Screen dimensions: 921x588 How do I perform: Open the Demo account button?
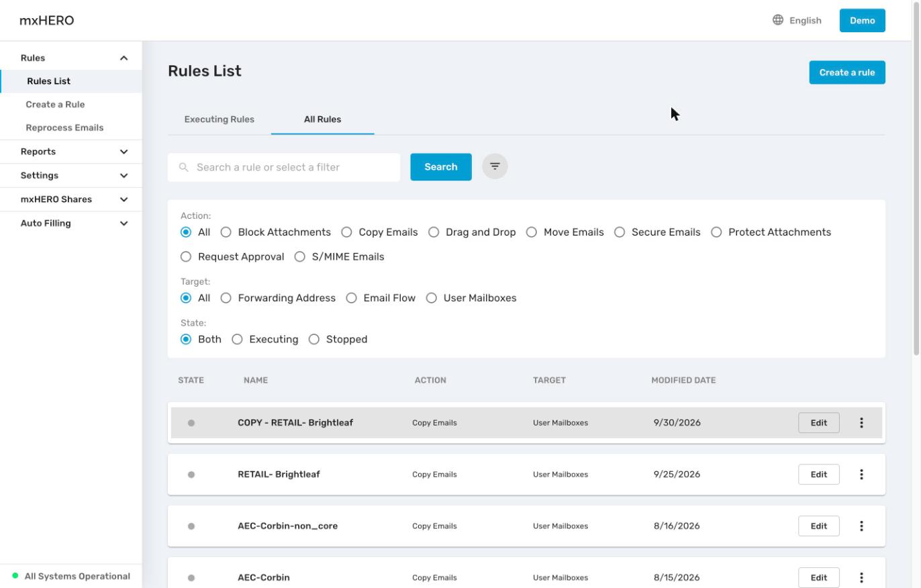point(863,20)
